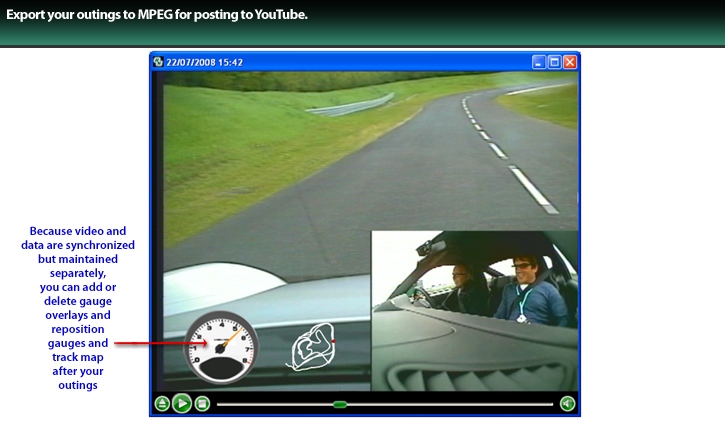Click the red position dot on track map
Viewport: 725px width, 423px height.
click(x=334, y=343)
